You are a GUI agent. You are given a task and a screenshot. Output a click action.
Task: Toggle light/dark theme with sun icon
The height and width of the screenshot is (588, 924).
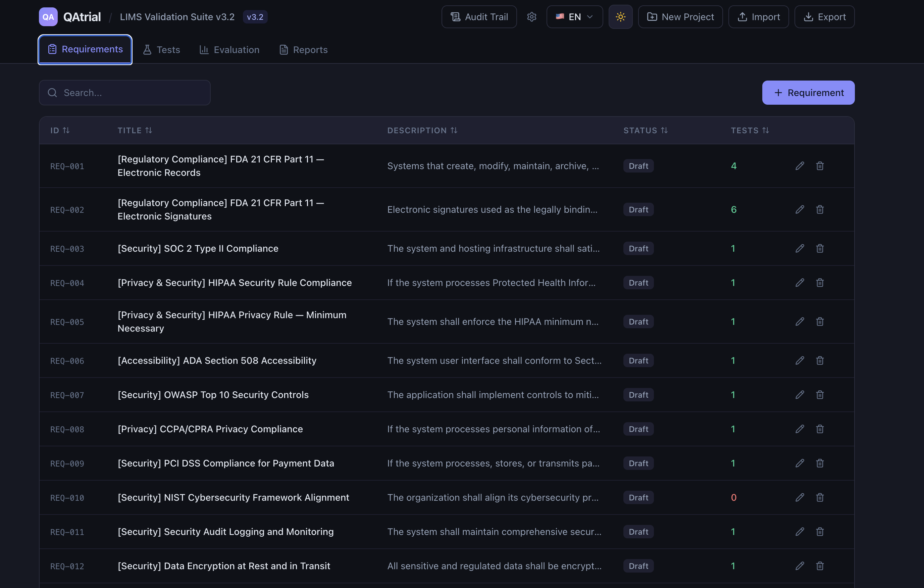620,16
